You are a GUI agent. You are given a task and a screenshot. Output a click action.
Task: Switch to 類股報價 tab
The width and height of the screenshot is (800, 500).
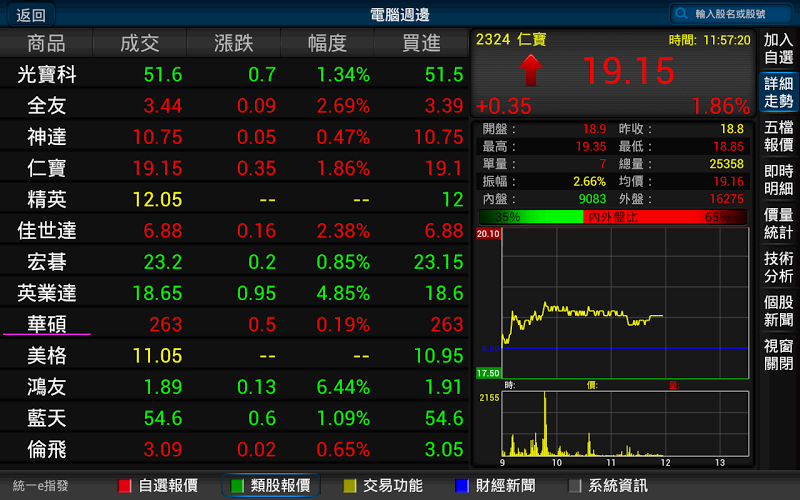tap(271, 486)
